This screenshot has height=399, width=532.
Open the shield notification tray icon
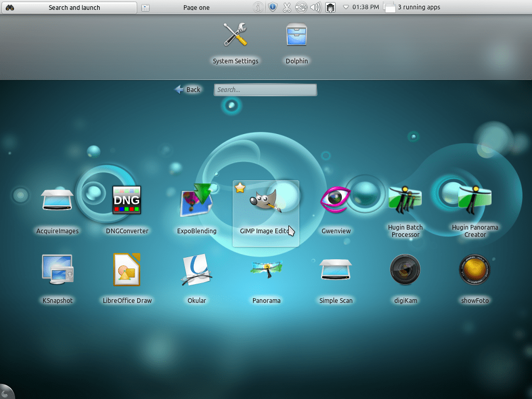272,7
